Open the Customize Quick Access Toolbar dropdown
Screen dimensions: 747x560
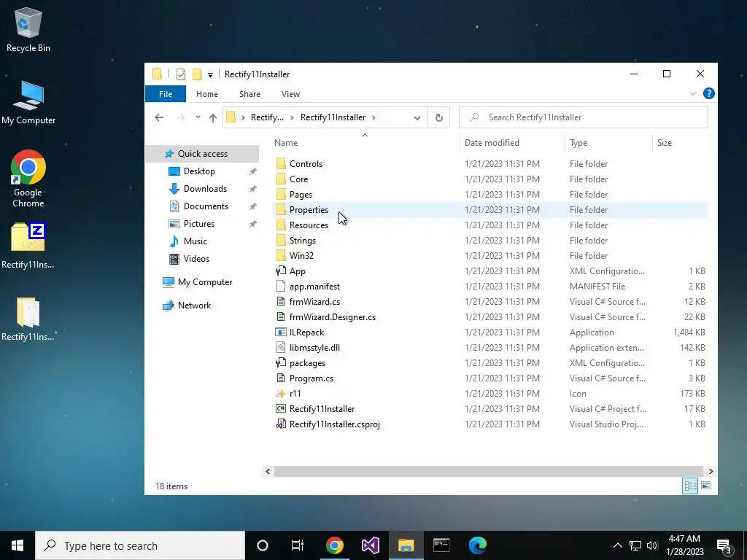point(210,75)
